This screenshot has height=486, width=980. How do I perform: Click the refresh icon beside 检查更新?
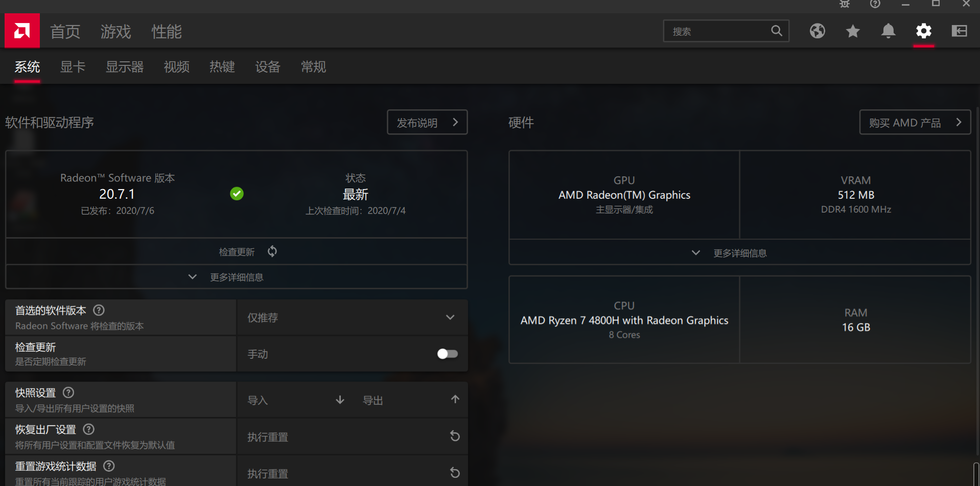[x=272, y=251]
